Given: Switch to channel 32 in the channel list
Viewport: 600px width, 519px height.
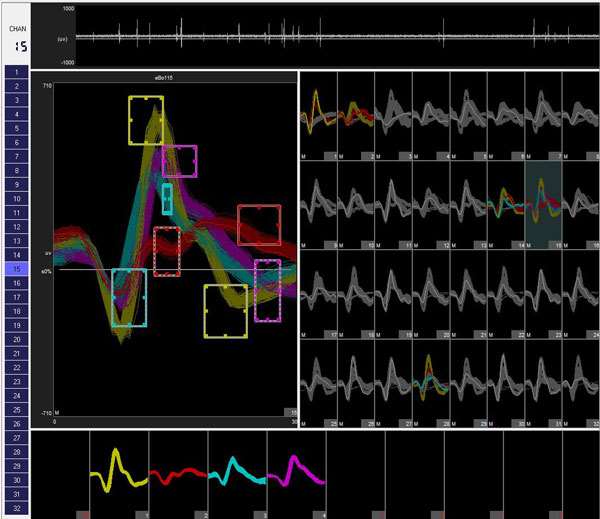Looking at the screenshot, I should (17, 509).
